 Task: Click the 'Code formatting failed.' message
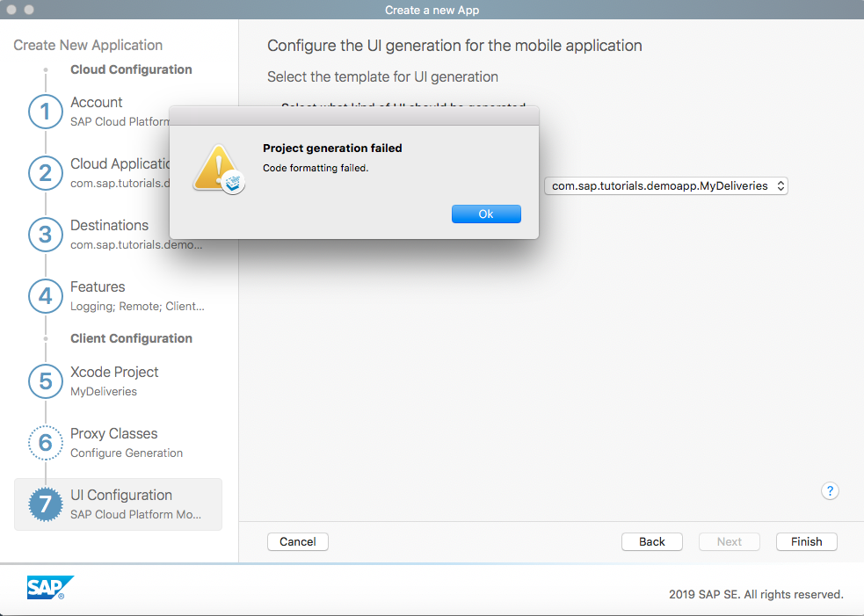pos(316,168)
